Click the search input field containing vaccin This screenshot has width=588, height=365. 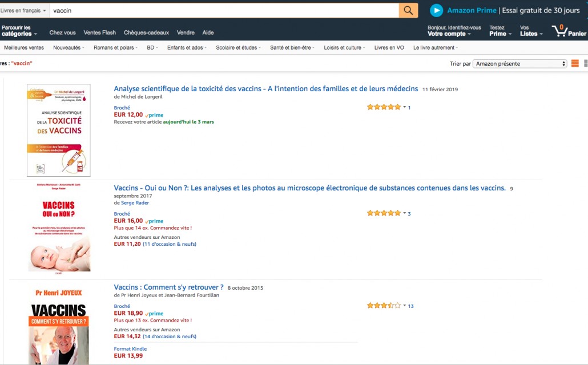(224, 10)
